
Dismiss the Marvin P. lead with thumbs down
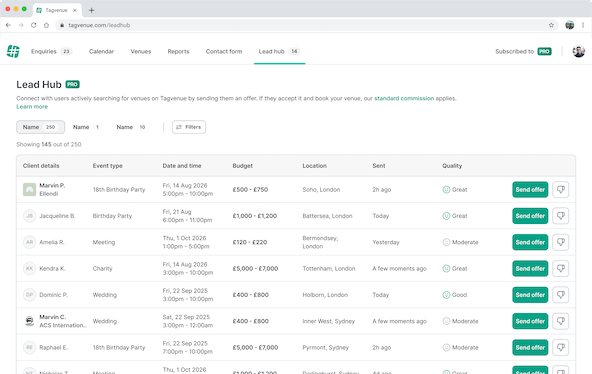[561, 189]
